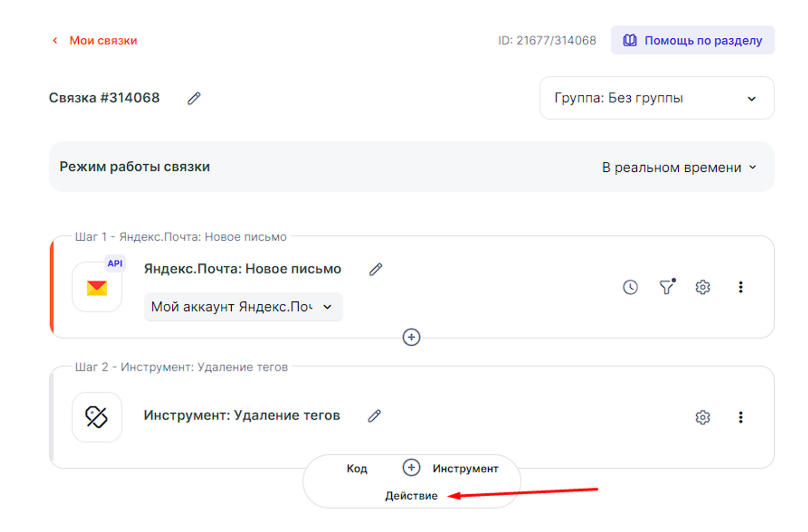The height and width of the screenshot is (532, 808).
Task: Select Инструмент option in add-step menu
Action: (465, 469)
